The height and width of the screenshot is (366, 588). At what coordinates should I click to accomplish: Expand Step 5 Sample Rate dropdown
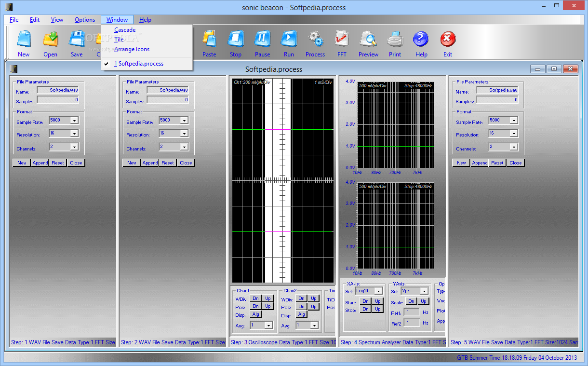(x=514, y=121)
